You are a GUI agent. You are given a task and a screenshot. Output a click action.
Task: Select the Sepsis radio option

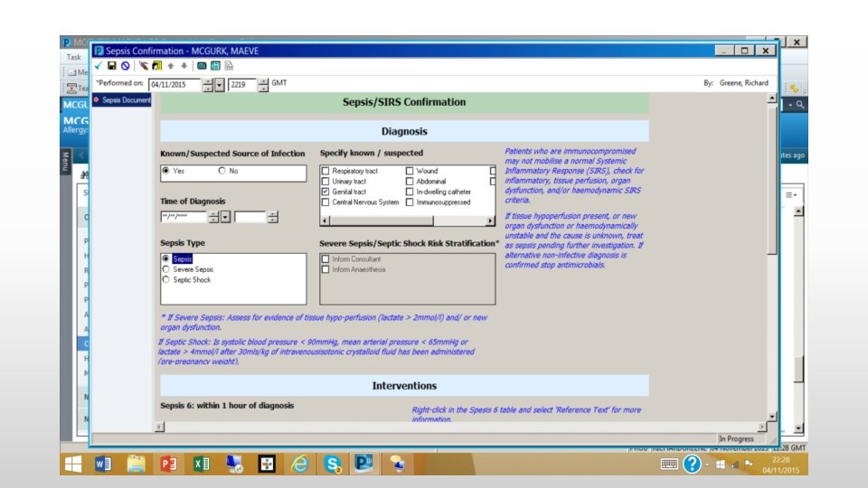[x=166, y=259]
